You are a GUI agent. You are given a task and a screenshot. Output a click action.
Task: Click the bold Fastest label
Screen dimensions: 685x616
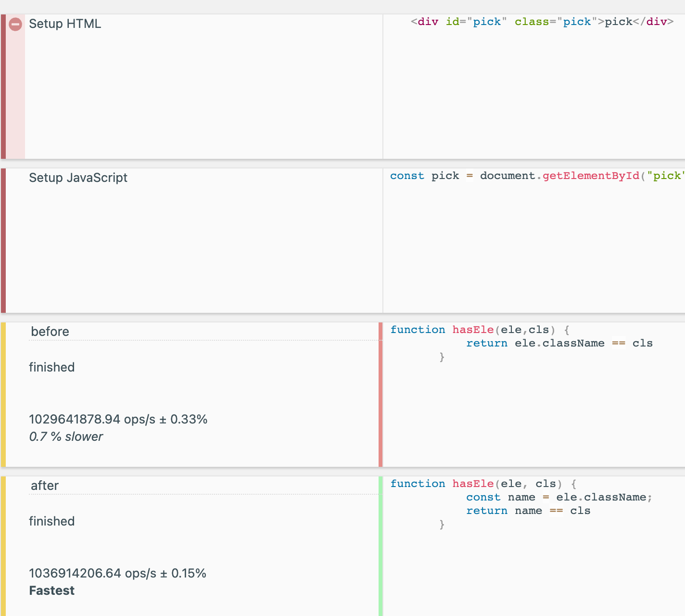click(x=51, y=590)
